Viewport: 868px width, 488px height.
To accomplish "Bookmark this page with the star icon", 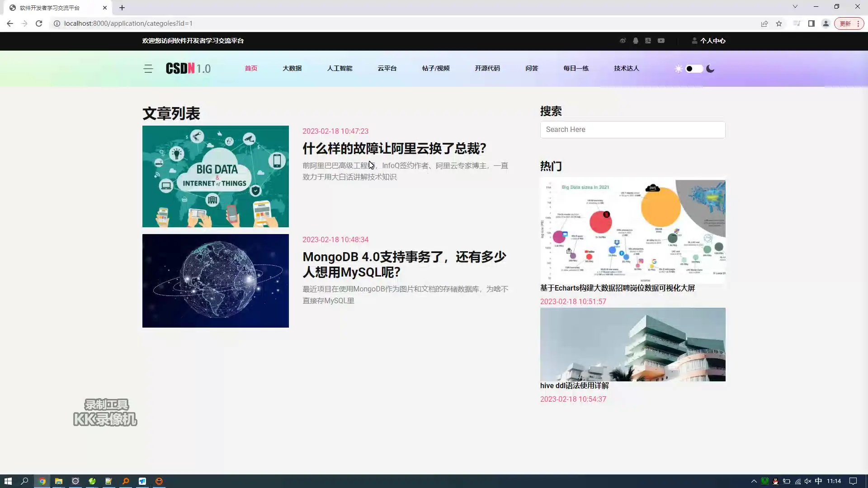I will tap(779, 23).
